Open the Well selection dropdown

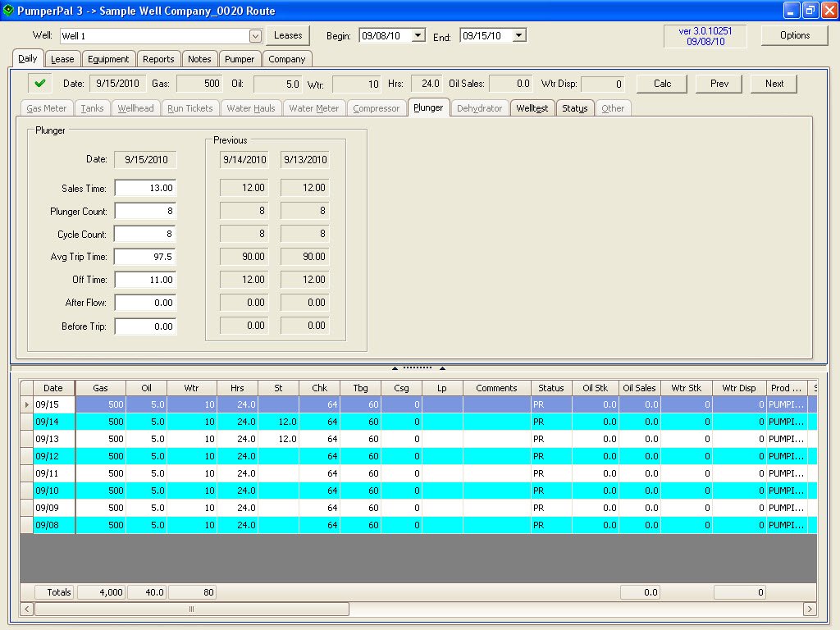(x=255, y=36)
